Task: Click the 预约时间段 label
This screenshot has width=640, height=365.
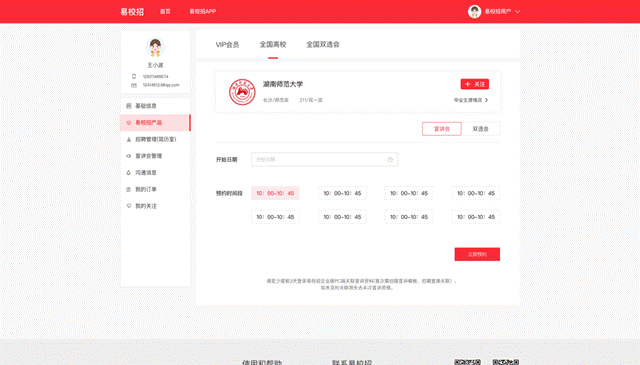Action: (229, 193)
